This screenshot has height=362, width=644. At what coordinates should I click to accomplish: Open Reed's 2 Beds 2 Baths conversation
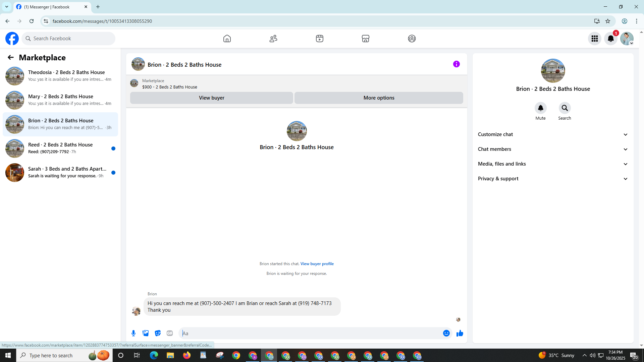[x=60, y=148]
